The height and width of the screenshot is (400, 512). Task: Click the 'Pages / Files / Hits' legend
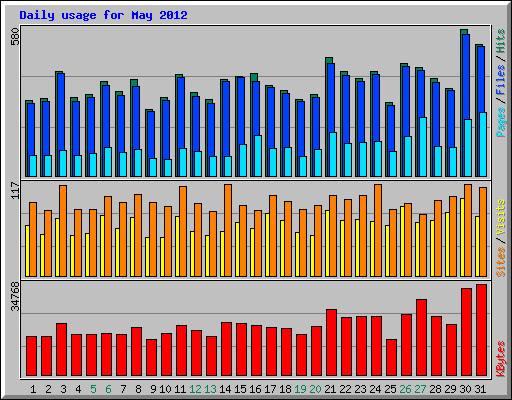coord(501,83)
